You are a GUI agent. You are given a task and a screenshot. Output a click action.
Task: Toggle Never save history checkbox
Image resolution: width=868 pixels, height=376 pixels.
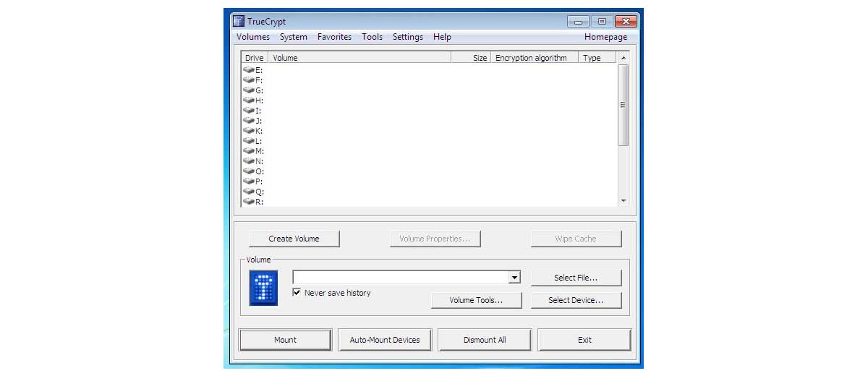[x=297, y=293]
